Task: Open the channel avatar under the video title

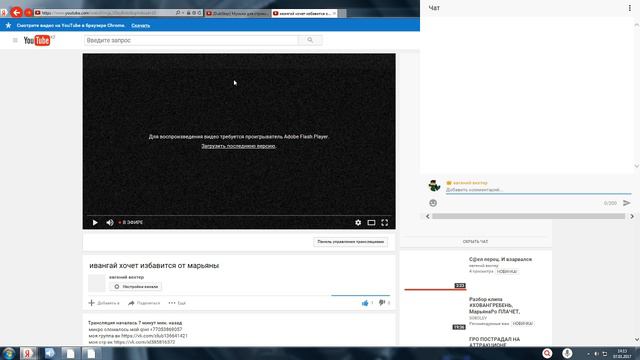Action: click(97, 283)
